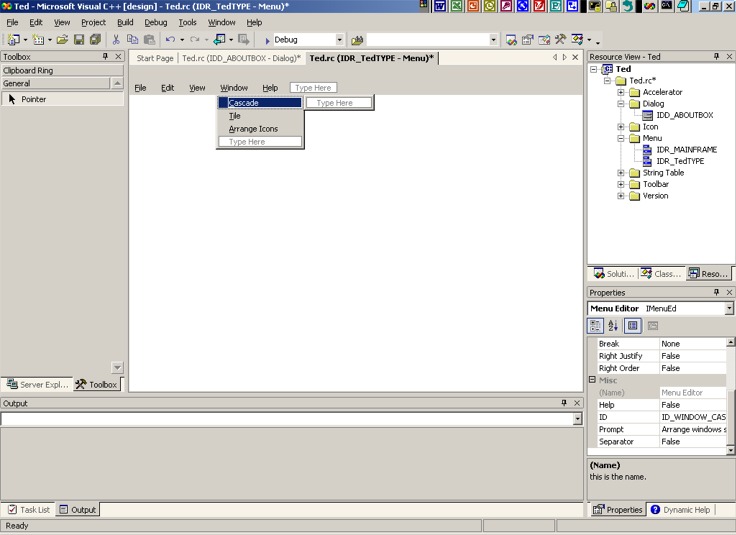Click the Open File folder icon
This screenshot has height=535, width=736.
tap(62, 40)
